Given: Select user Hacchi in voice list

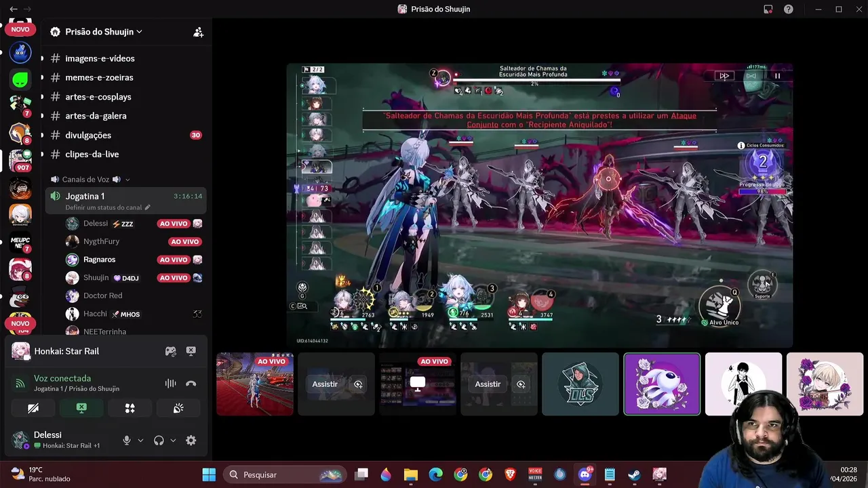Looking at the screenshot, I should (95, 314).
